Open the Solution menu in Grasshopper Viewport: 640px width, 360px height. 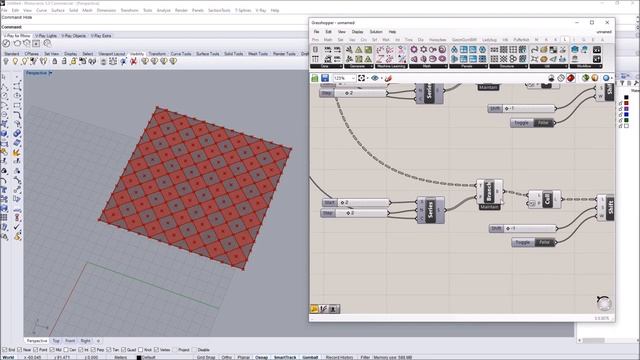(x=376, y=32)
